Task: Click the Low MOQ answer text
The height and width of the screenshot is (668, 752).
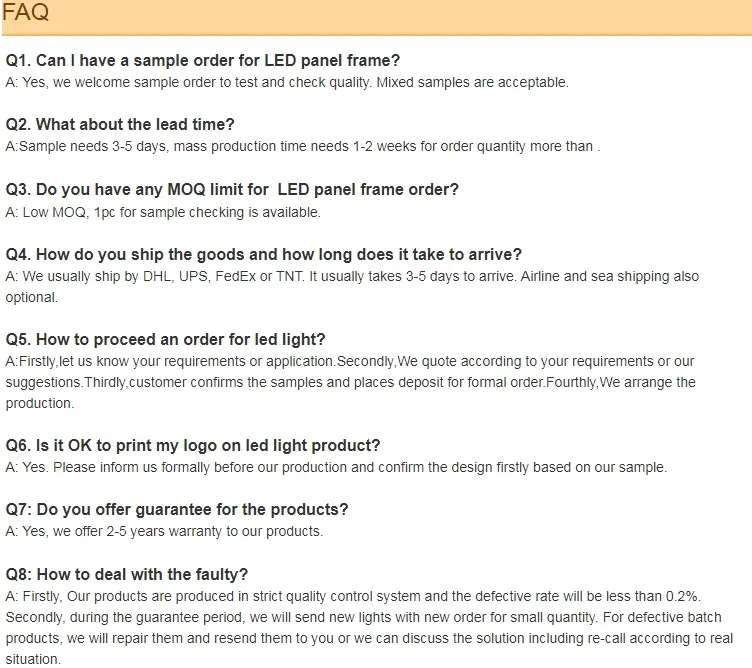Action: [163, 212]
